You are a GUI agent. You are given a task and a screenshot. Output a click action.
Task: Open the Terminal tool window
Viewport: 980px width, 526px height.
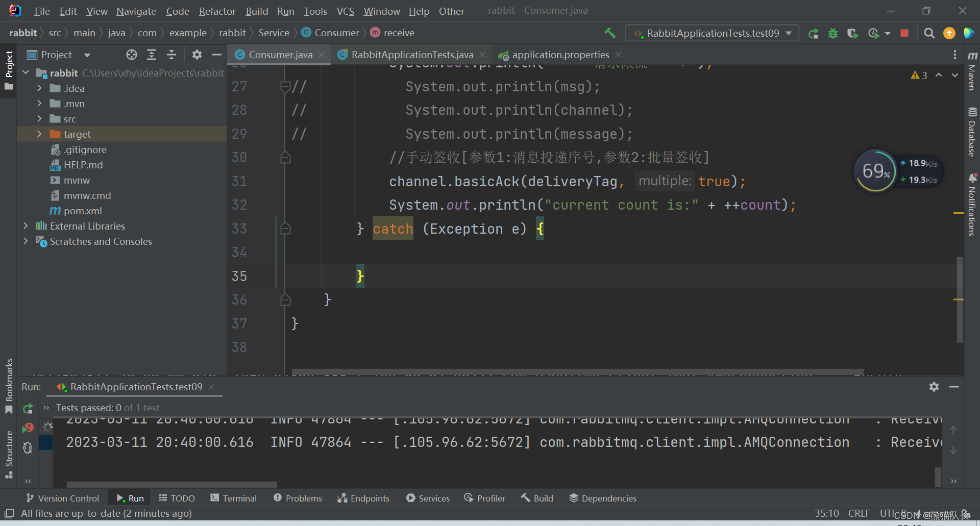tap(233, 498)
